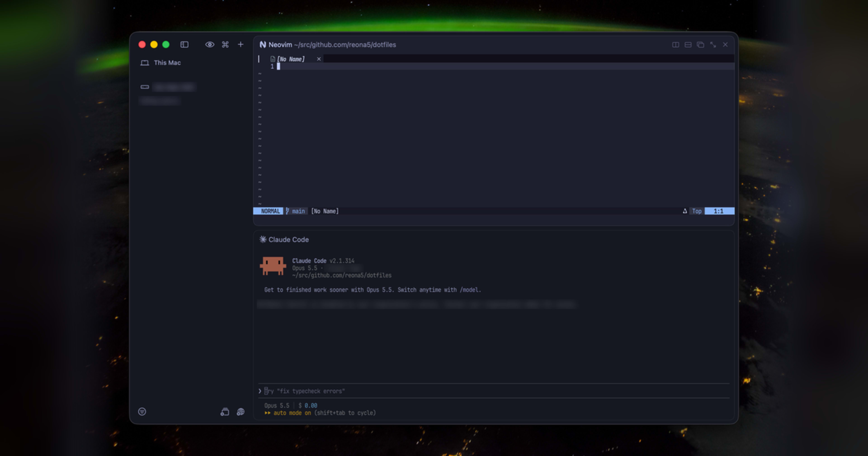
Task: Click the prompt chevron in Claude Code input
Action: point(260,391)
